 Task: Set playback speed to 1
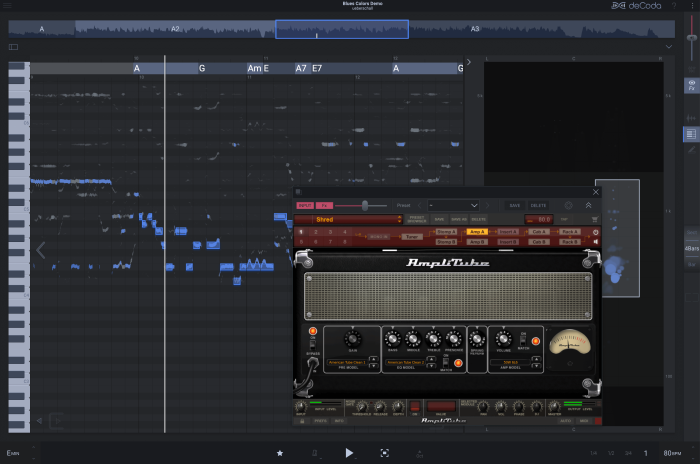(x=646, y=453)
